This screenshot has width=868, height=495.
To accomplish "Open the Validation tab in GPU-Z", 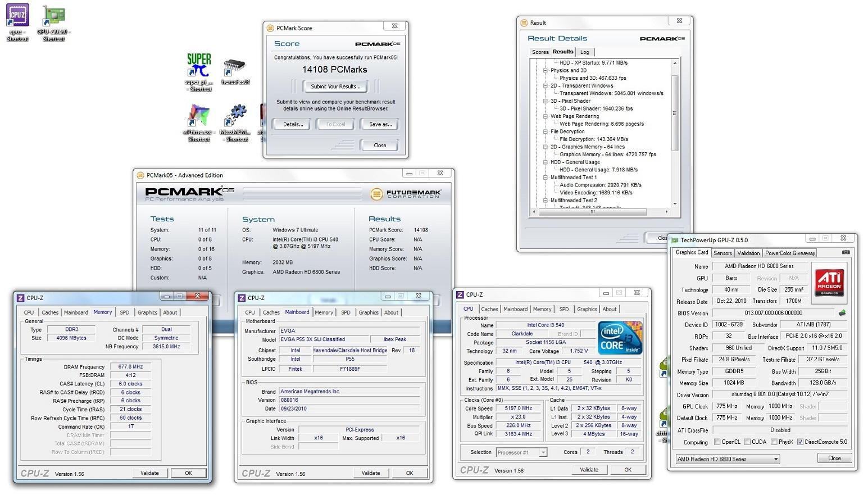I will (x=748, y=253).
